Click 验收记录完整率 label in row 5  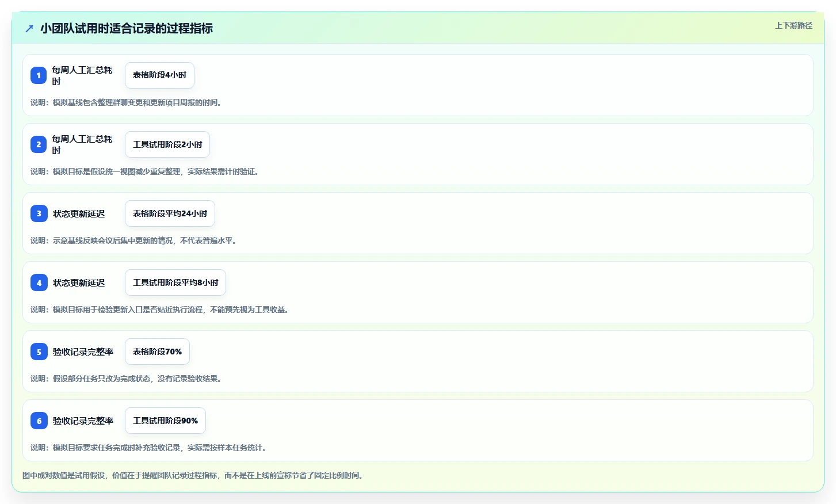(x=83, y=352)
